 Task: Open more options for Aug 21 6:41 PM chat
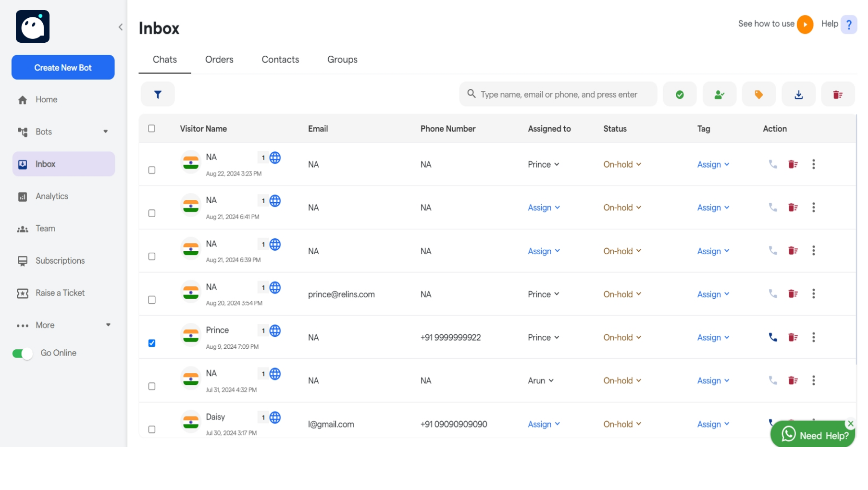point(814,208)
